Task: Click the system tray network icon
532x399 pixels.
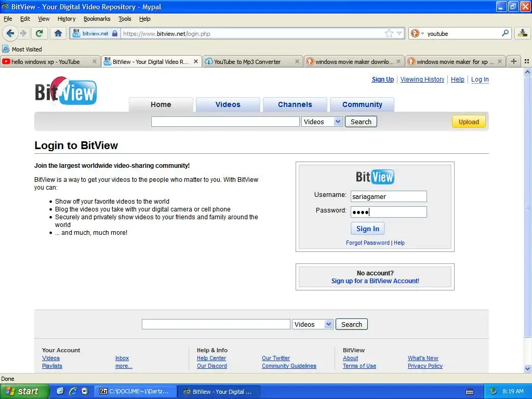Action: [494, 391]
